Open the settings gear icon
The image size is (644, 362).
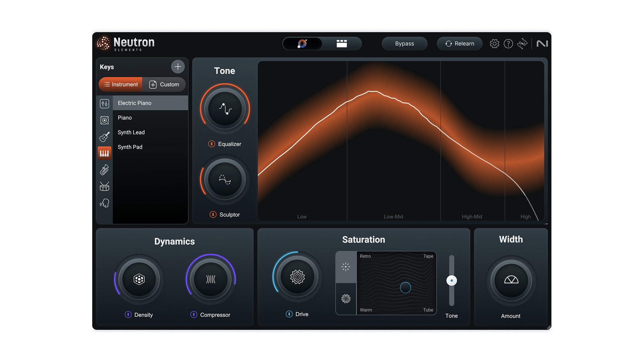494,44
